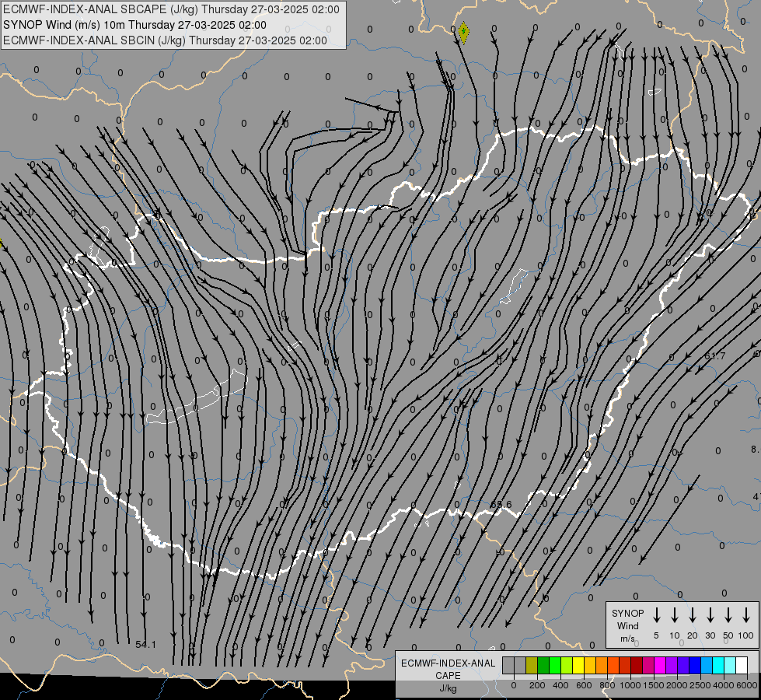Click the 600 tick label on color scale

584,685
